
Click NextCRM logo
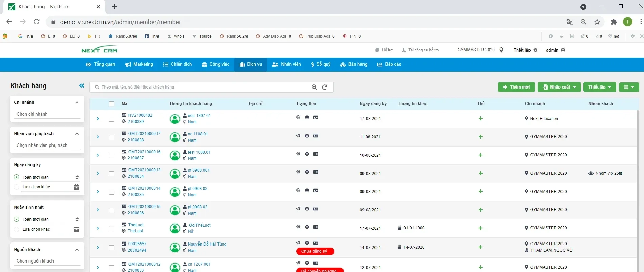tap(99, 50)
